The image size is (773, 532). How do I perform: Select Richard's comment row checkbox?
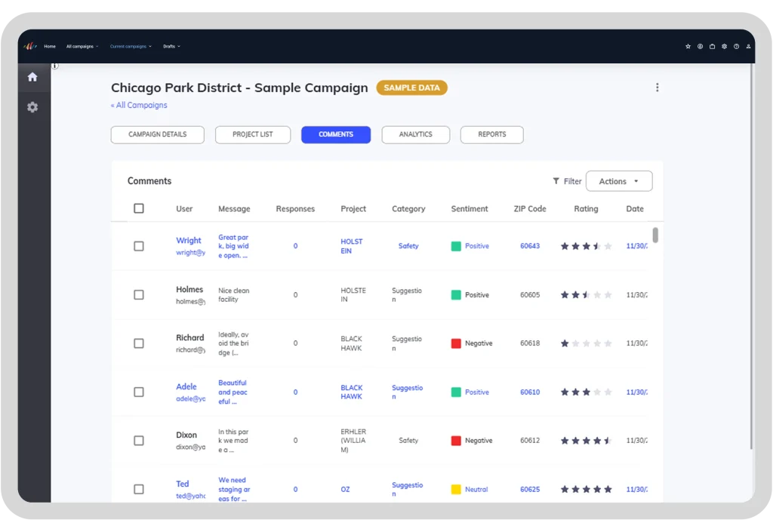pos(139,343)
